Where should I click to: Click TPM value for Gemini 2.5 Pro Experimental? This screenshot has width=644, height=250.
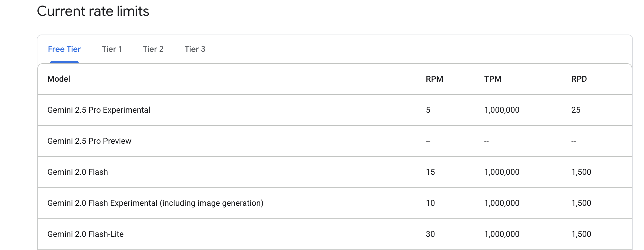point(502,110)
